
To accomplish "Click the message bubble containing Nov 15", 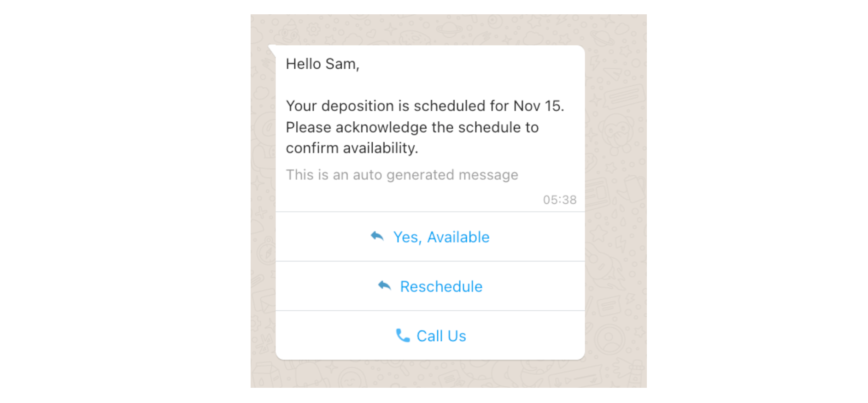I will [428, 127].
